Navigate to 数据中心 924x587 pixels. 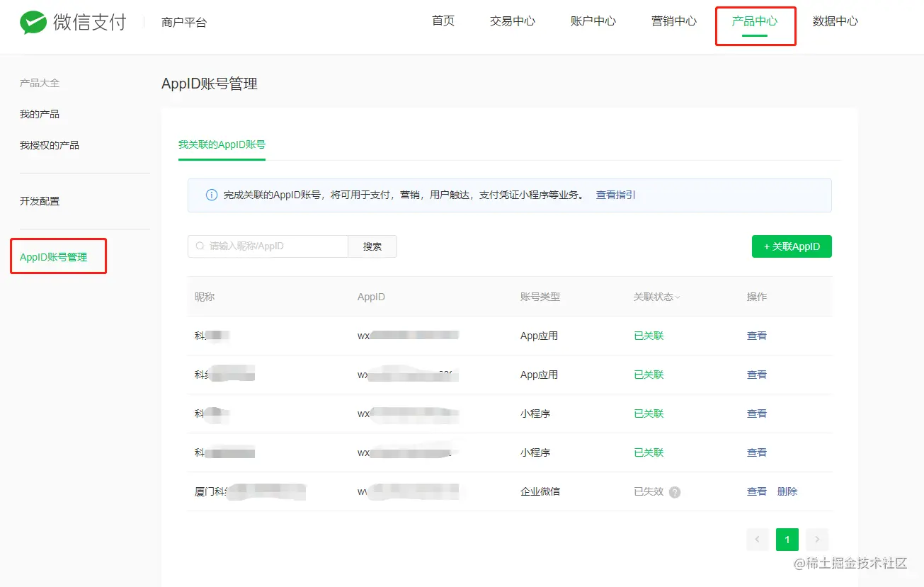pos(835,21)
